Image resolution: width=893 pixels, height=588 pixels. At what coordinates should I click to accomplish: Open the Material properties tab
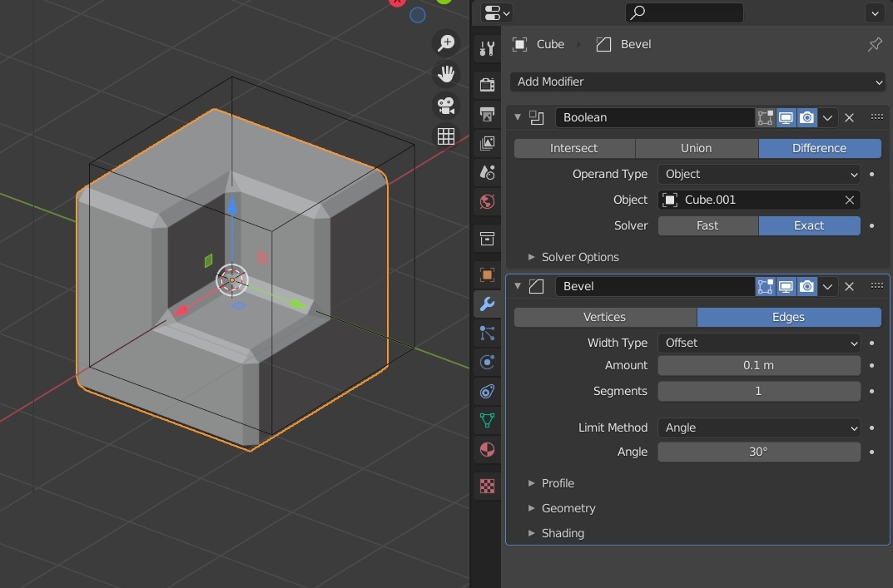point(488,450)
